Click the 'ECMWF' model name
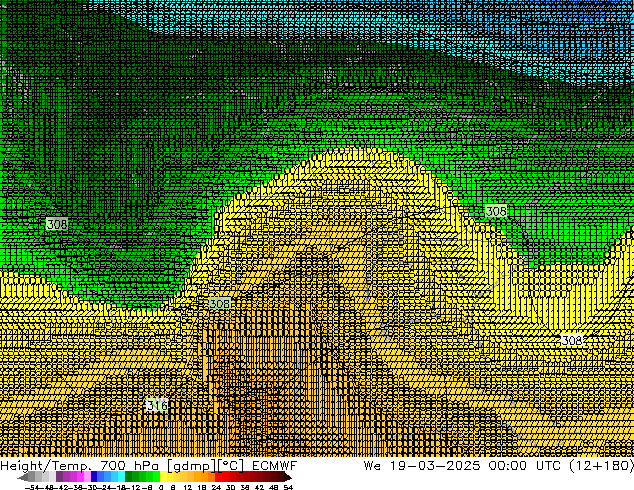This screenshot has width=634, height=490. 275,466
